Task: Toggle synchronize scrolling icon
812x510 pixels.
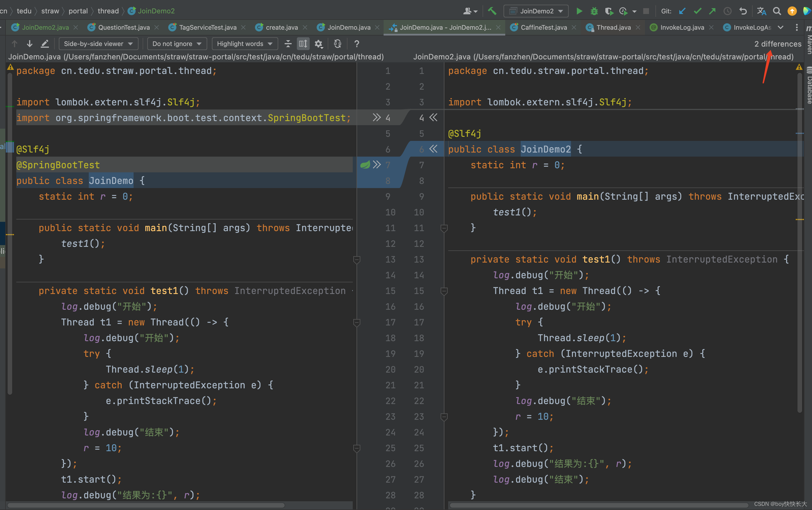Action: pos(303,43)
